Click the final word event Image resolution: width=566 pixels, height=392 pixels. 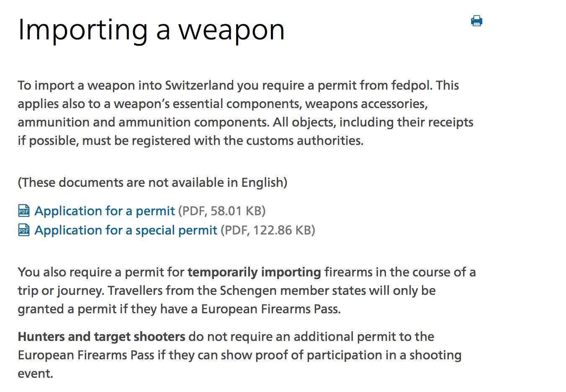click(x=35, y=373)
